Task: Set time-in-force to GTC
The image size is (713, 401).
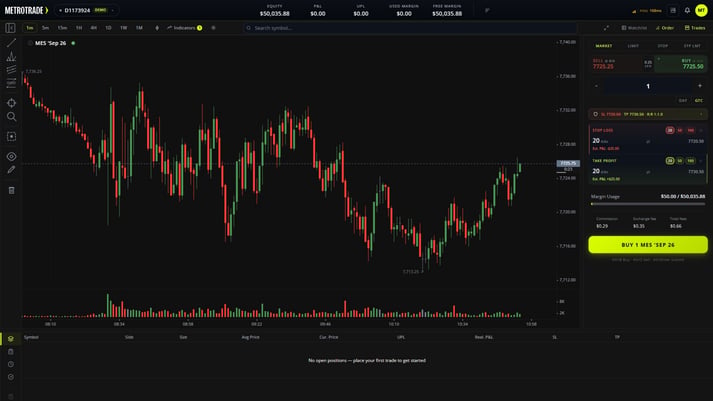Action: tap(698, 100)
